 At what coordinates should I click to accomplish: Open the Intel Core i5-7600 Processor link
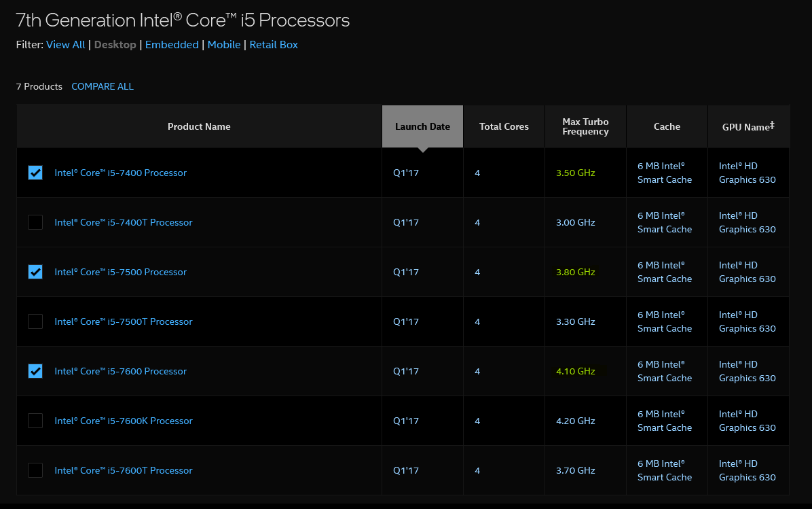click(x=121, y=371)
